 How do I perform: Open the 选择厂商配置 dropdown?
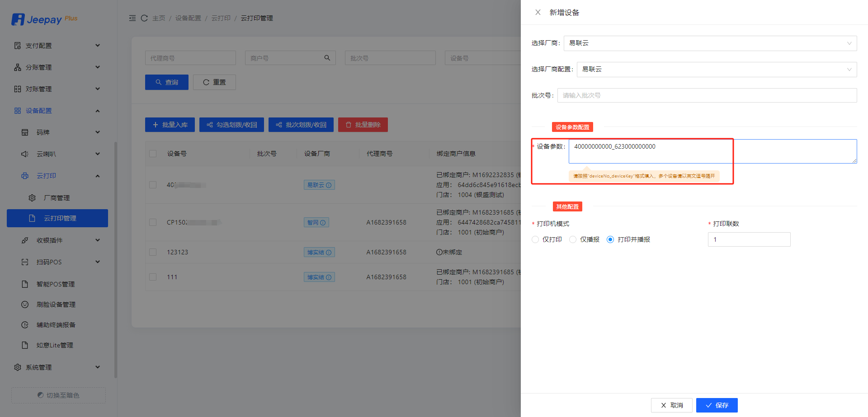pos(716,70)
